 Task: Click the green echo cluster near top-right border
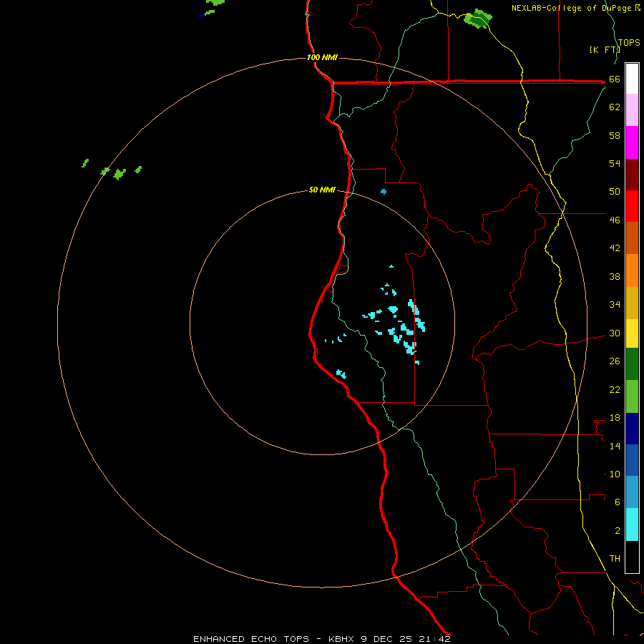tap(478, 19)
